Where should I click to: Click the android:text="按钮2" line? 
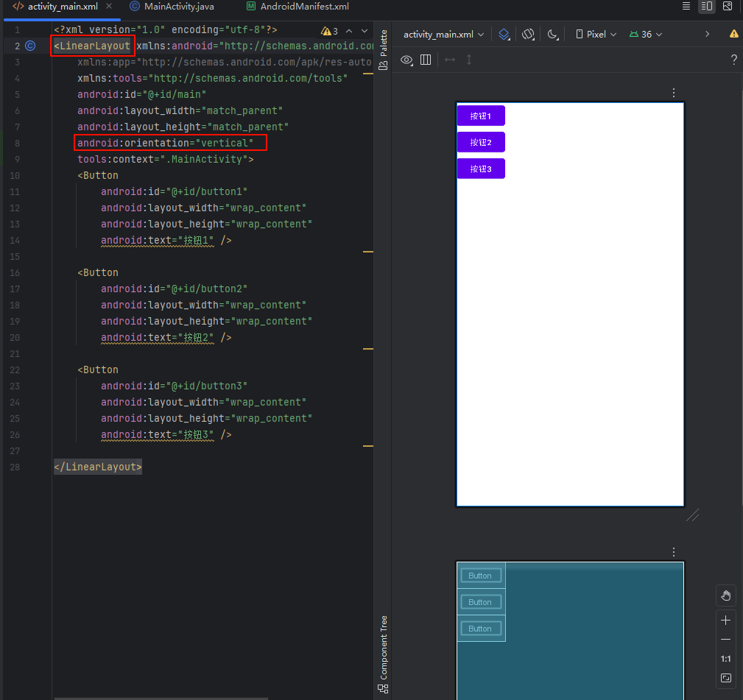[x=166, y=338]
